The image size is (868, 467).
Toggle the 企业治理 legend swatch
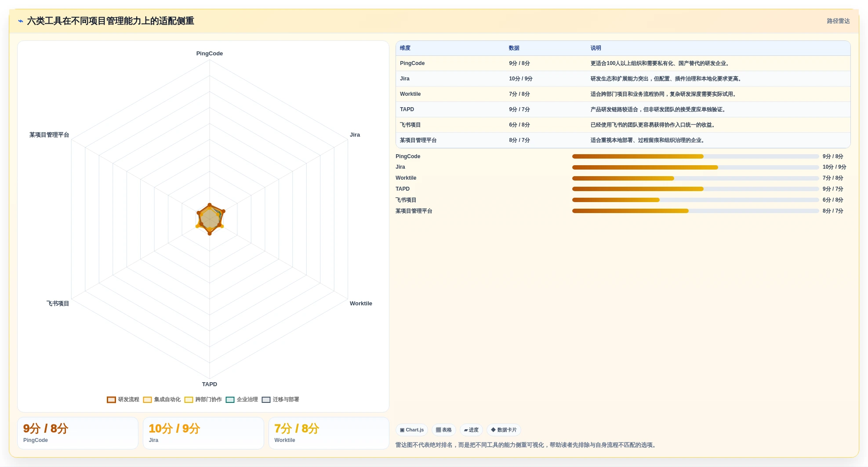pyautogui.click(x=230, y=400)
